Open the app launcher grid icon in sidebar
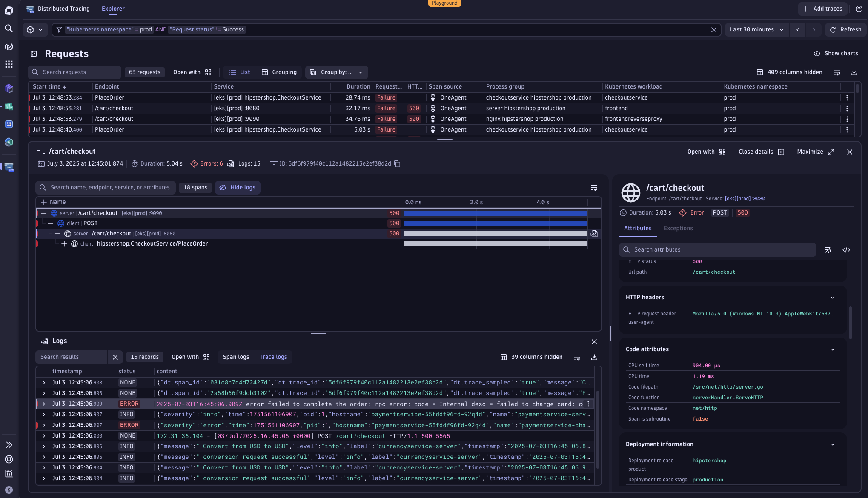 pos(9,64)
